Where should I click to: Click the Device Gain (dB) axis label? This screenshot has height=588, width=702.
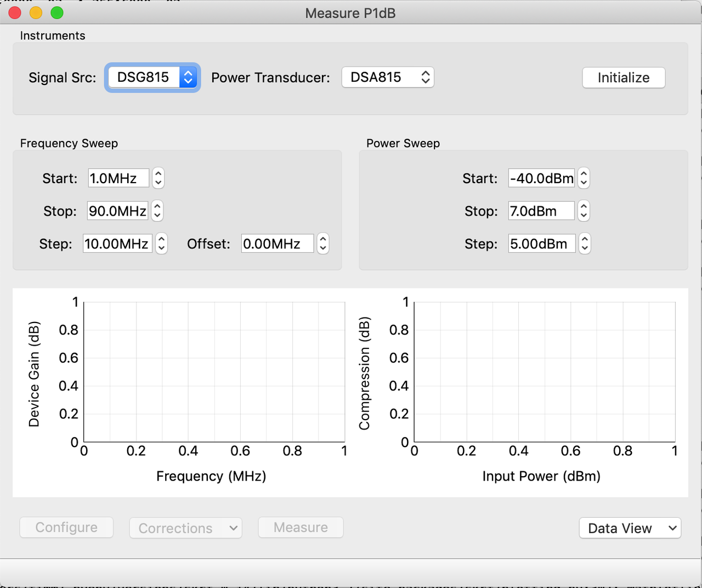click(34, 374)
